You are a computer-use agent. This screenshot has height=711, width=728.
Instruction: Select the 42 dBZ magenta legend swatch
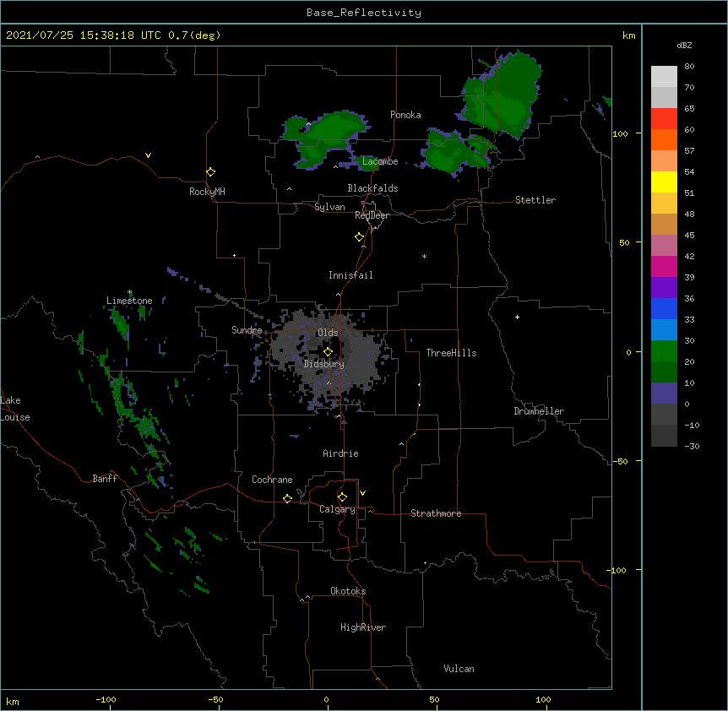coord(664,266)
